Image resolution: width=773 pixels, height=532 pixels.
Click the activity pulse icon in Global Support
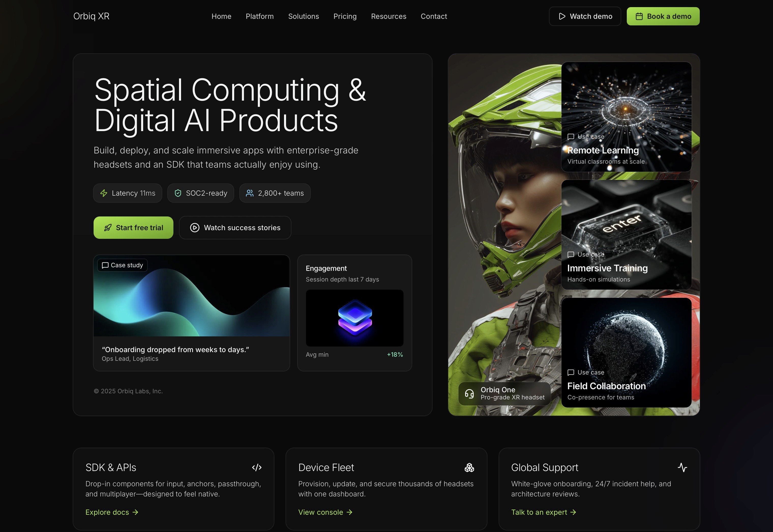tap(682, 467)
